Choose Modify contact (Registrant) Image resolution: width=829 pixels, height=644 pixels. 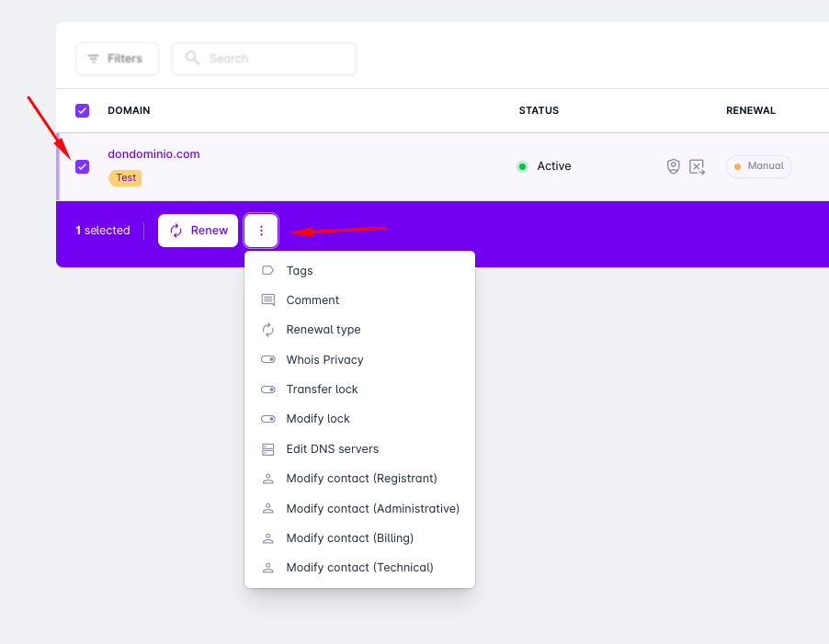[x=361, y=479]
